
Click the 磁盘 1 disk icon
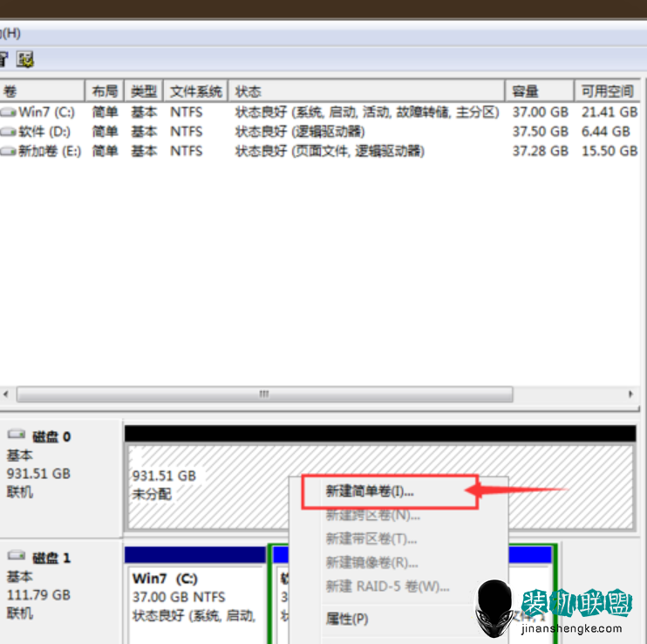tap(17, 556)
